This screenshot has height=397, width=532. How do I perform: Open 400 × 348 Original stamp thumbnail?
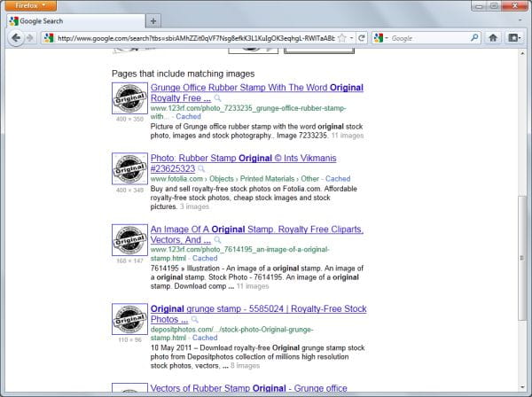[x=129, y=168]
